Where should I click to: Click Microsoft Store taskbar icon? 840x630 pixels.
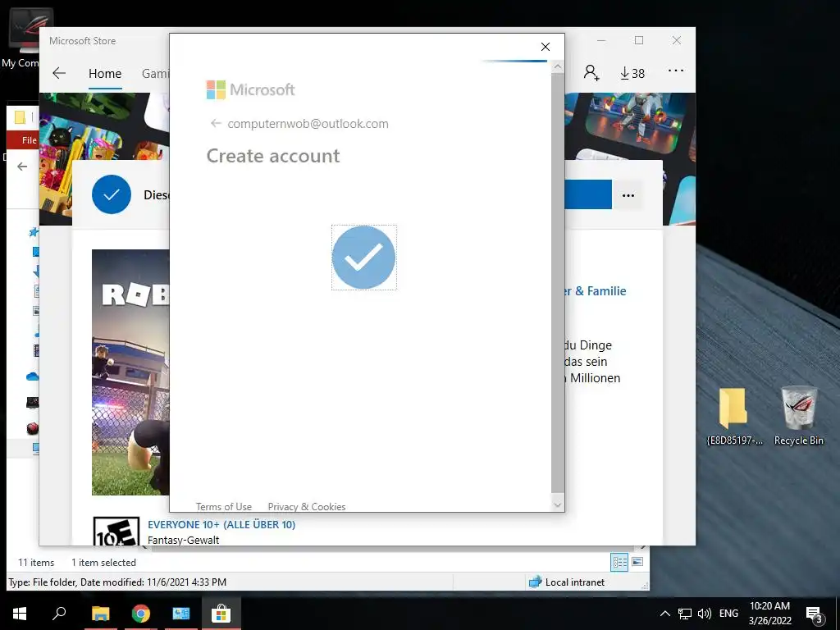[x=221, y=614]
